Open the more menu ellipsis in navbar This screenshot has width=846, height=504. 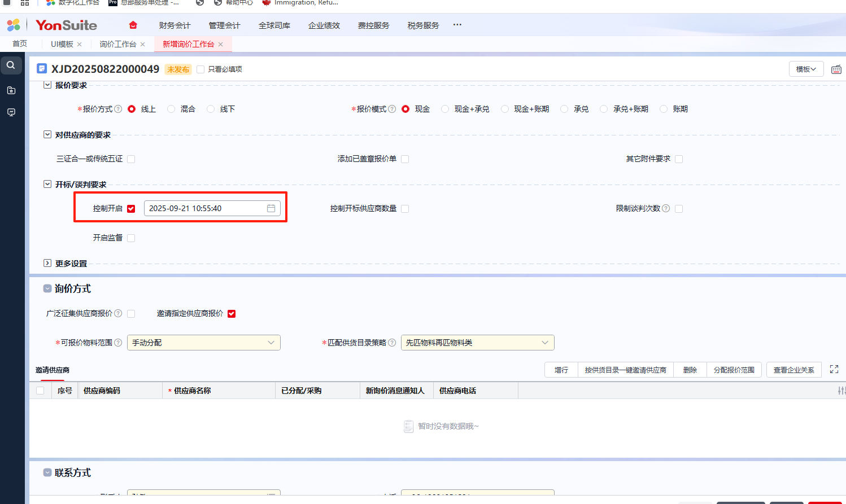coord(457,25)
